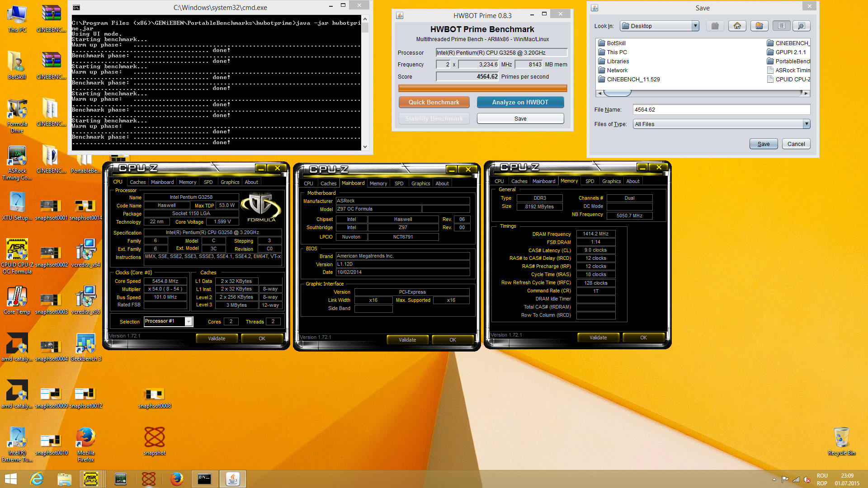868x488 pixels.
Task: Open Graphics tab in middle CPU-Z window
Action: click(420, 183)
